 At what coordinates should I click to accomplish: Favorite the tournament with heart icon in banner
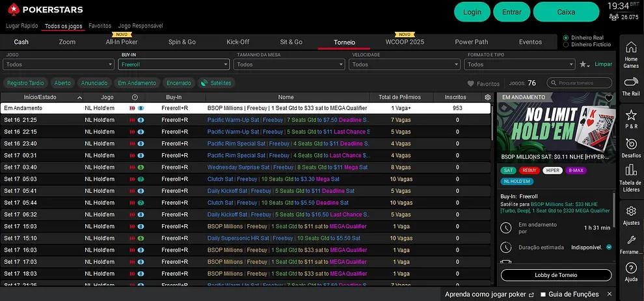tap(609, 98)
